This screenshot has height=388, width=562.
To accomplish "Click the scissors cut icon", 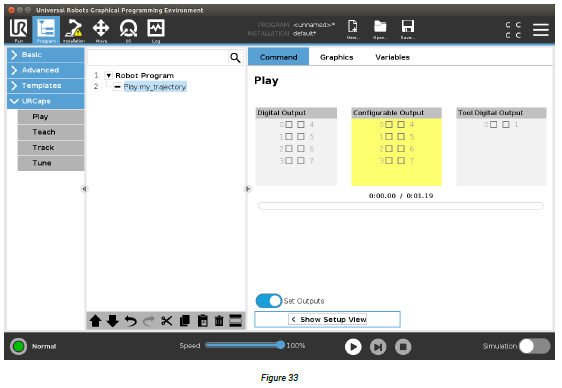I will [167, 321].
